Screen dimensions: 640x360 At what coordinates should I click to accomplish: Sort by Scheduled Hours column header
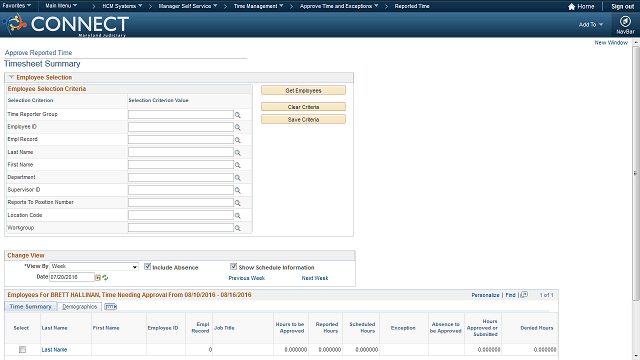pos(362,328)
